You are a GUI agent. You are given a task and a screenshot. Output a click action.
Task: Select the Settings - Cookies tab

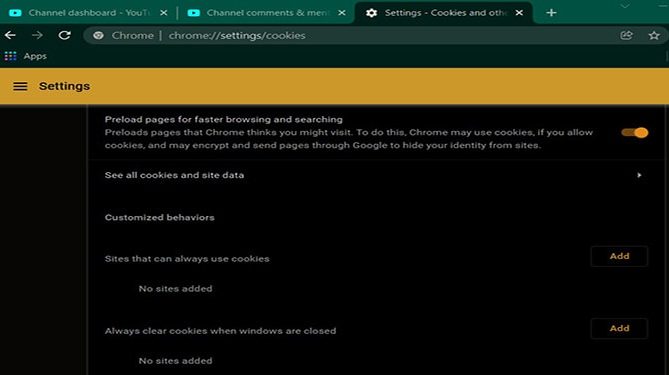pos(444,13)
